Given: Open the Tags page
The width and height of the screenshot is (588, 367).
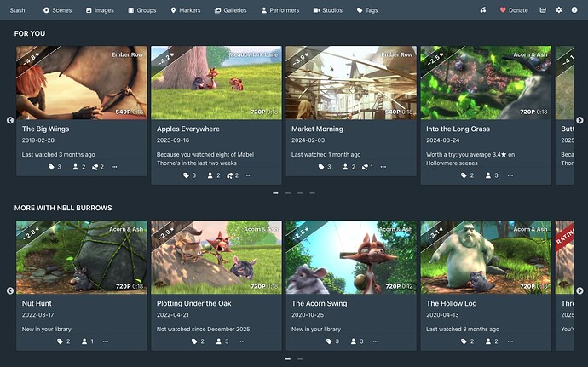Looking at the screenshot, I should point(367,10).
